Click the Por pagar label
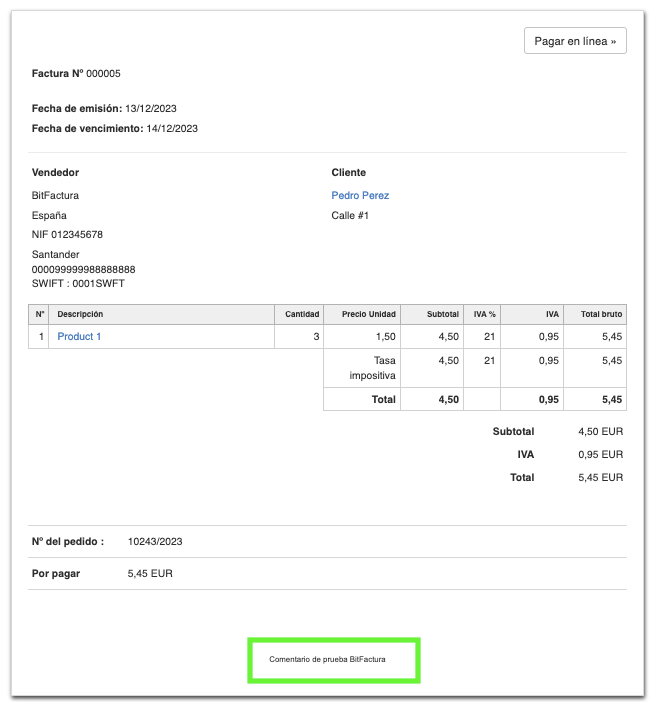This screenshot has width=650, height=702. (56, 574)
